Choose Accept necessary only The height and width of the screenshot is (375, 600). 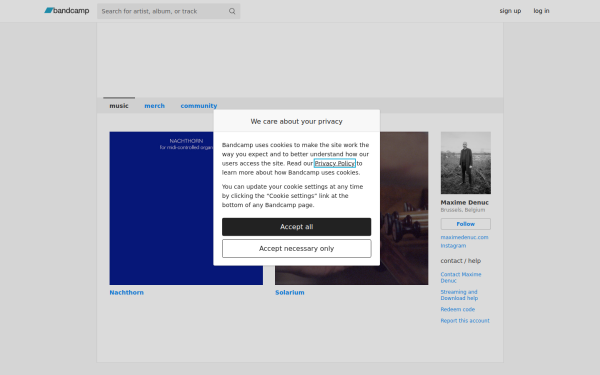[297, 249]
